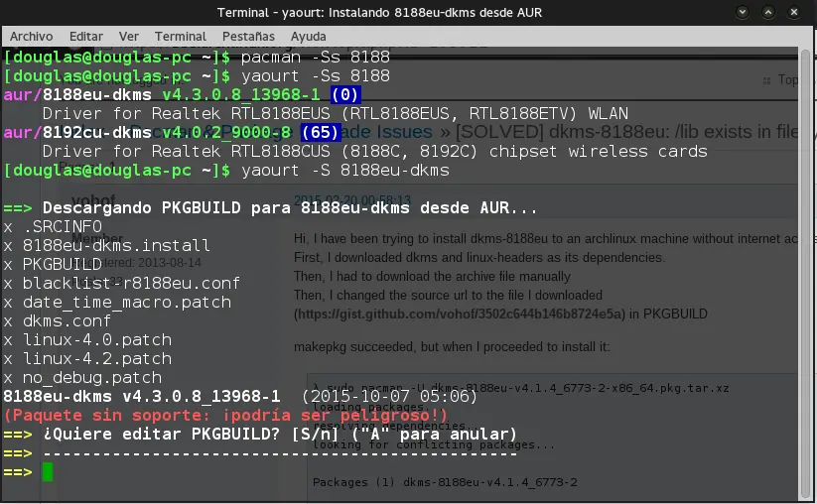Click 'dkms.conf' file line
Screen dimensions: 817x504
(58, 320)
